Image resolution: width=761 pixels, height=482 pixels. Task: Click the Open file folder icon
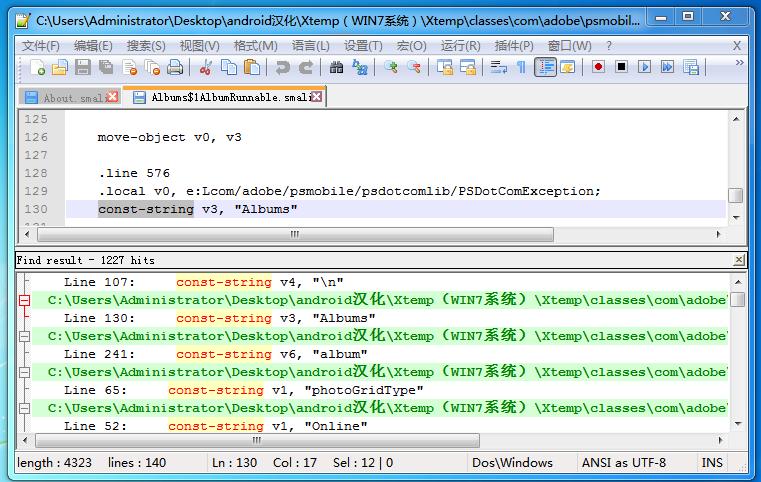click(60, 67)
